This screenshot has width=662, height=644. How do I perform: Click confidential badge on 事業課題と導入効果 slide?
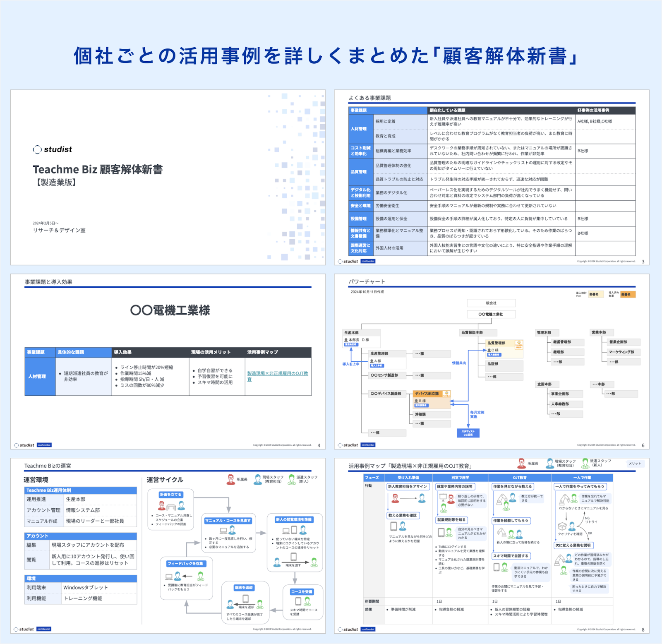click(x=44, y=445)
